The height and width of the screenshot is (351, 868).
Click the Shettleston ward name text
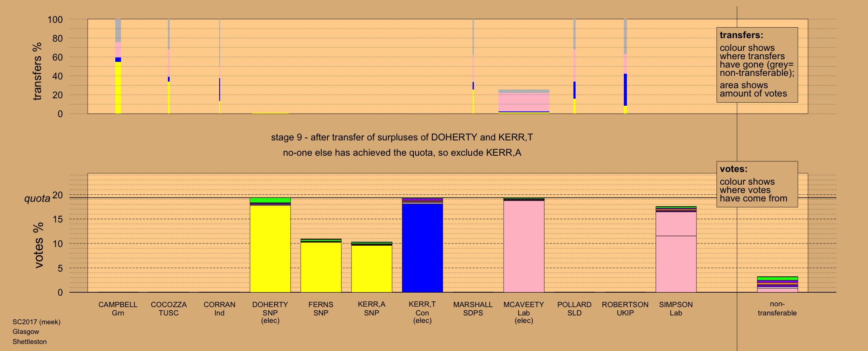29,342
